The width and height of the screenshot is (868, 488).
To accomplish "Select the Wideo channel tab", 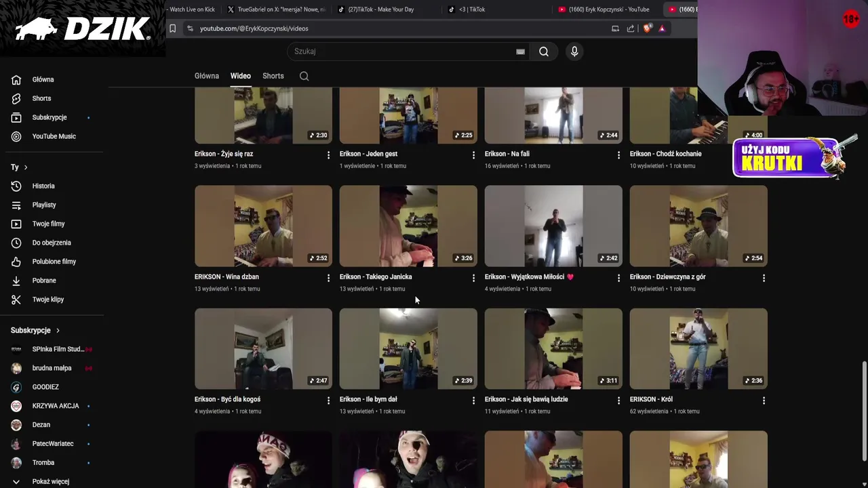I will tap(240, 76).
